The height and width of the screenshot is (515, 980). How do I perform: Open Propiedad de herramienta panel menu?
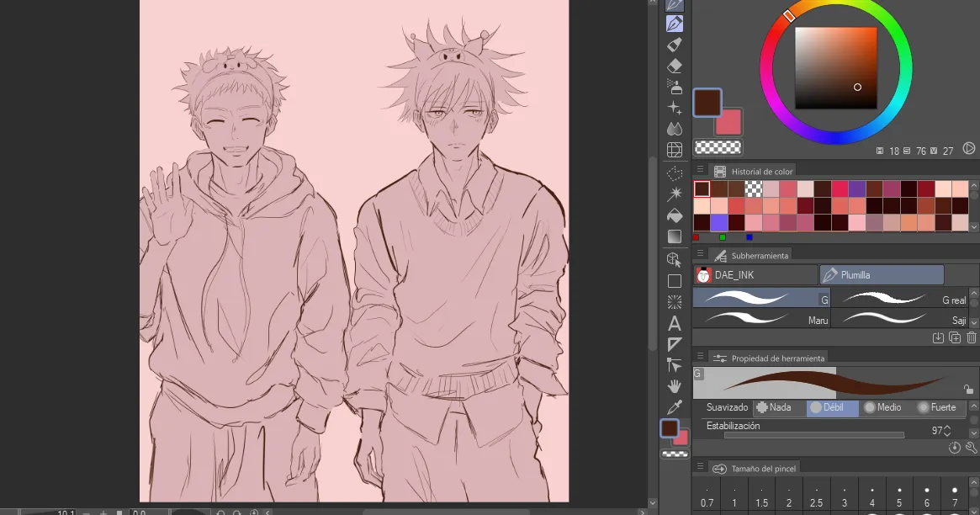700,357
